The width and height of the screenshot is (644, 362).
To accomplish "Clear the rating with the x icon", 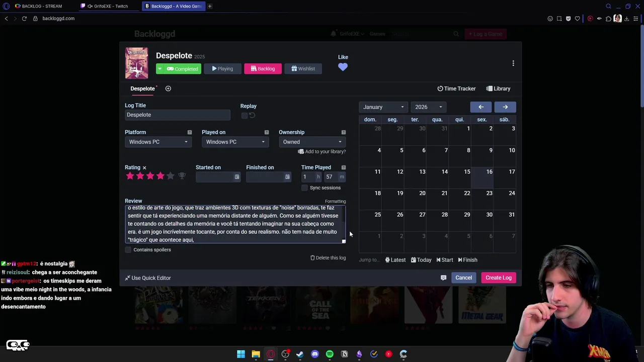I will [x=144, y=168].
